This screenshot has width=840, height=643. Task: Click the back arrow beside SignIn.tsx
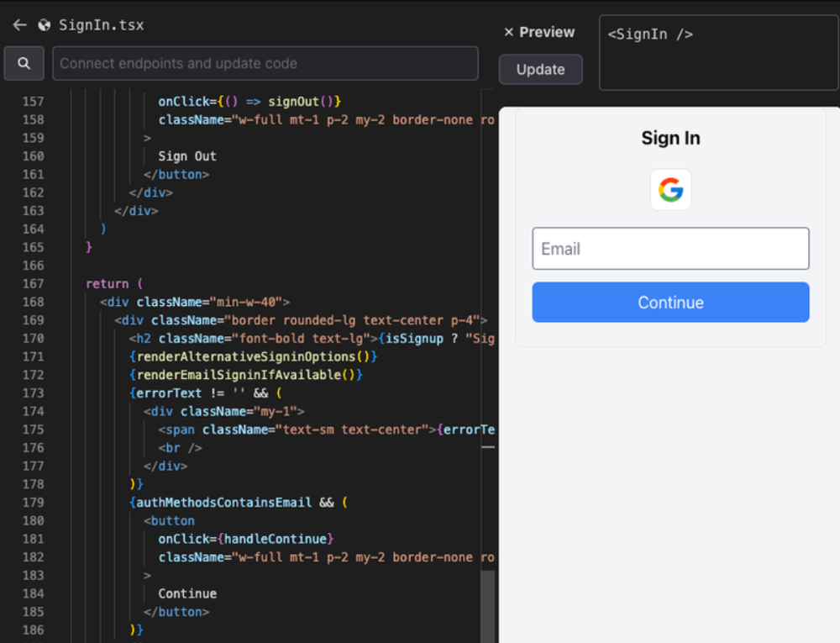click(20, 24)
